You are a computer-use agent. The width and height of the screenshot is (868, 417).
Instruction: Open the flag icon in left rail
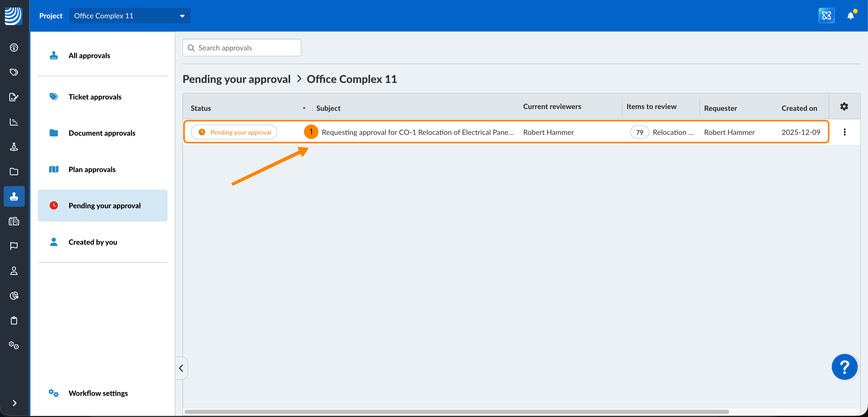(x=14, y=246)
